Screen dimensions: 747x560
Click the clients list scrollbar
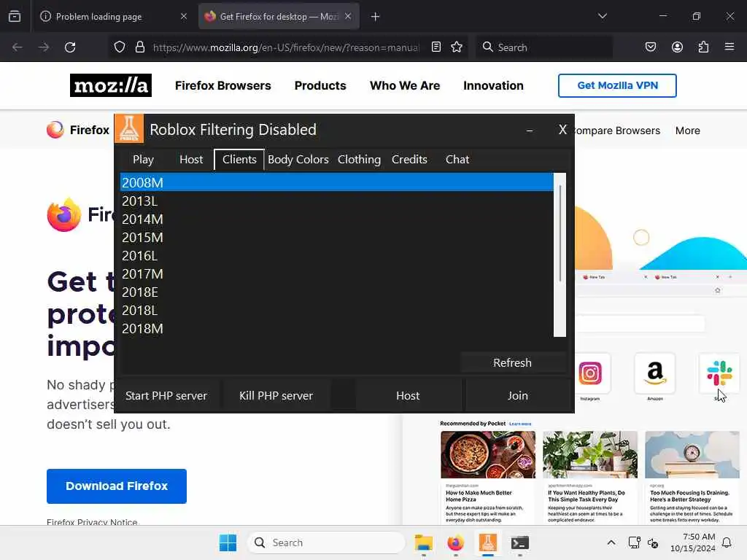560,254
